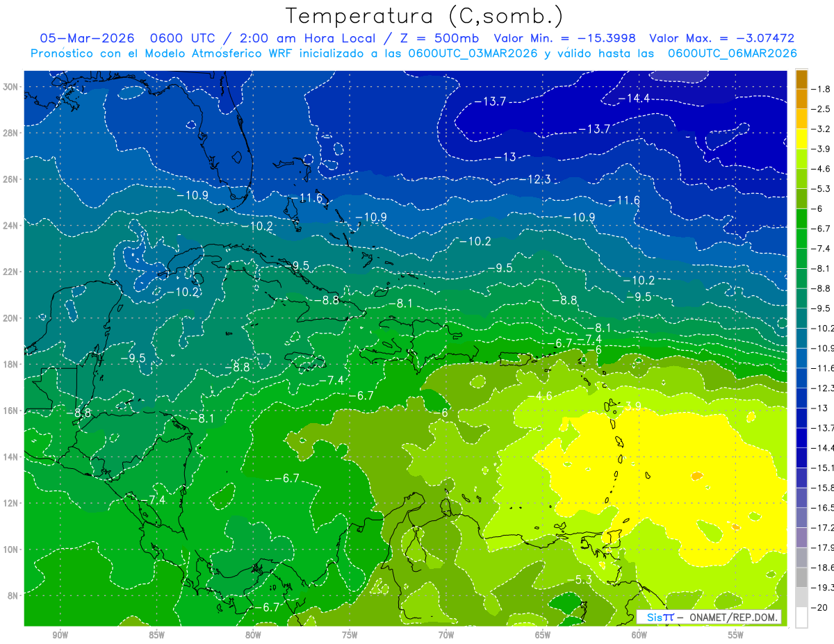Click the "SisTT" logo text
Viewport: 834px width, 644px height.
[x=660, y=617]
